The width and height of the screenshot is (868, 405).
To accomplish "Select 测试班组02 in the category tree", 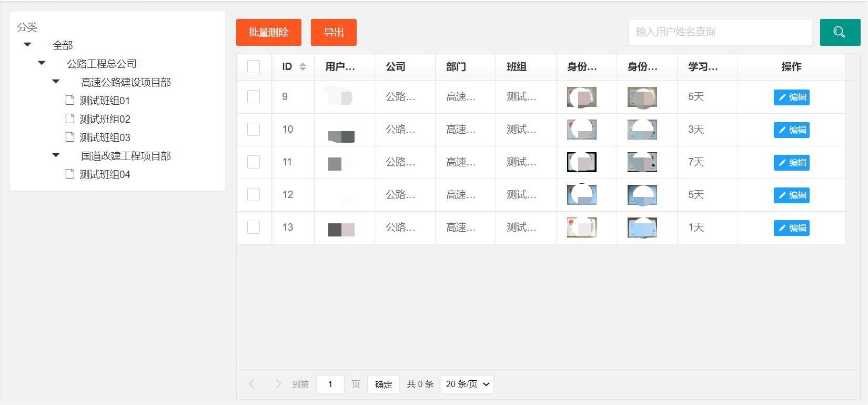I will click(105, 119).
